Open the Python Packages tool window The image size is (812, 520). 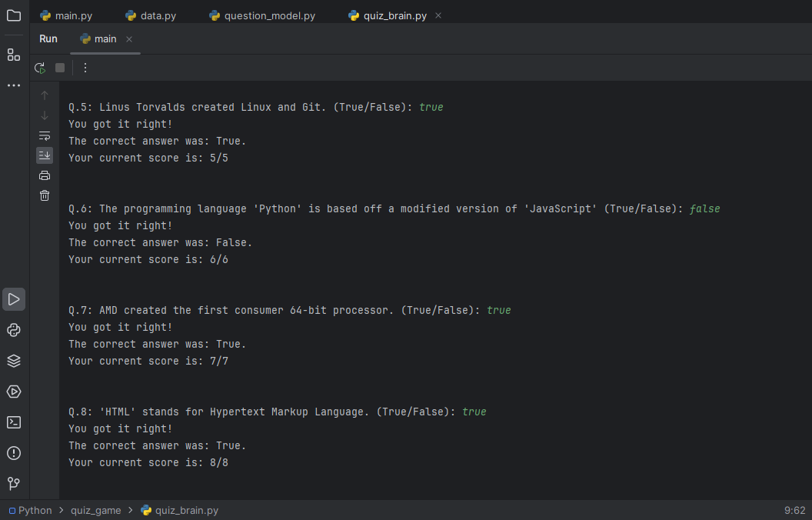click(14, 361)
